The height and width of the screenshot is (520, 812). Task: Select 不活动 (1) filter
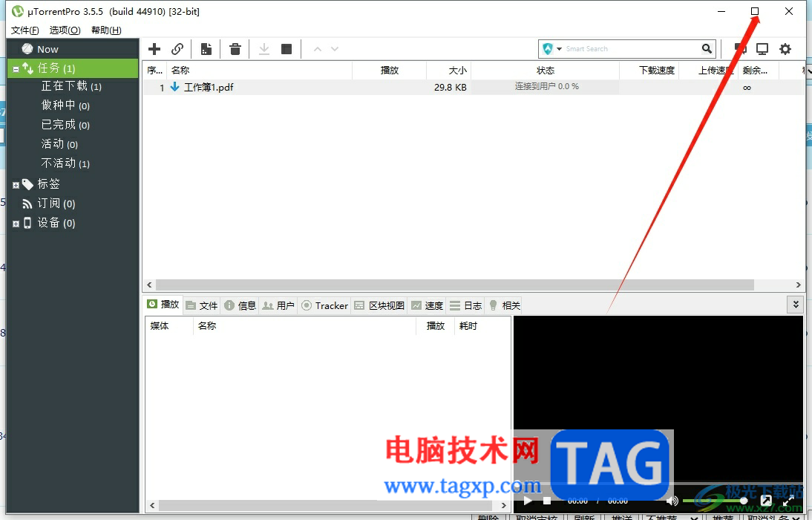pos(66,163)
